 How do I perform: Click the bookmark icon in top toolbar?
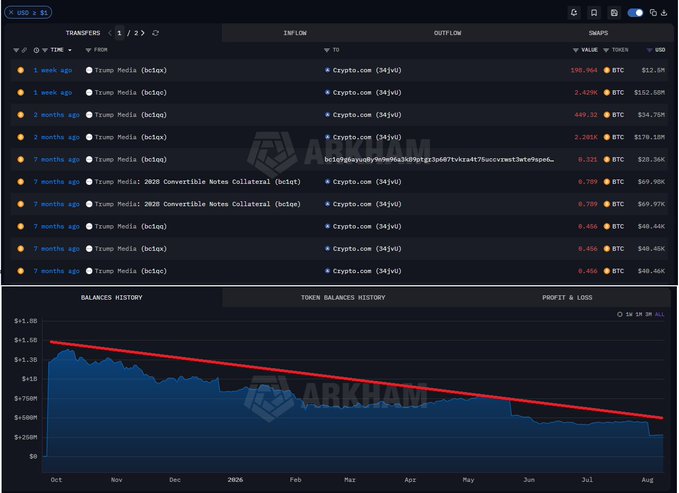tap(594, 13)
